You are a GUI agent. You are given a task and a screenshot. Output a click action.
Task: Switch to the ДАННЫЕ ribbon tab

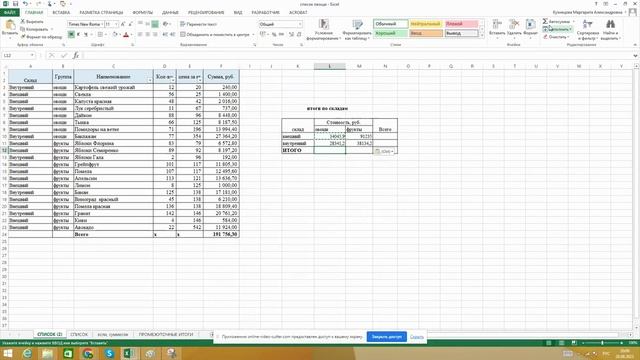click(x=170, y=13)
